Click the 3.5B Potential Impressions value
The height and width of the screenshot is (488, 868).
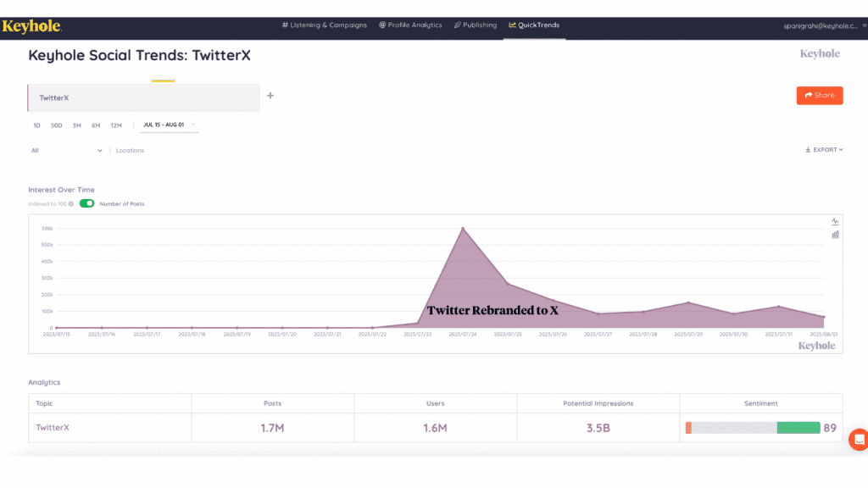tap(598, 428)
